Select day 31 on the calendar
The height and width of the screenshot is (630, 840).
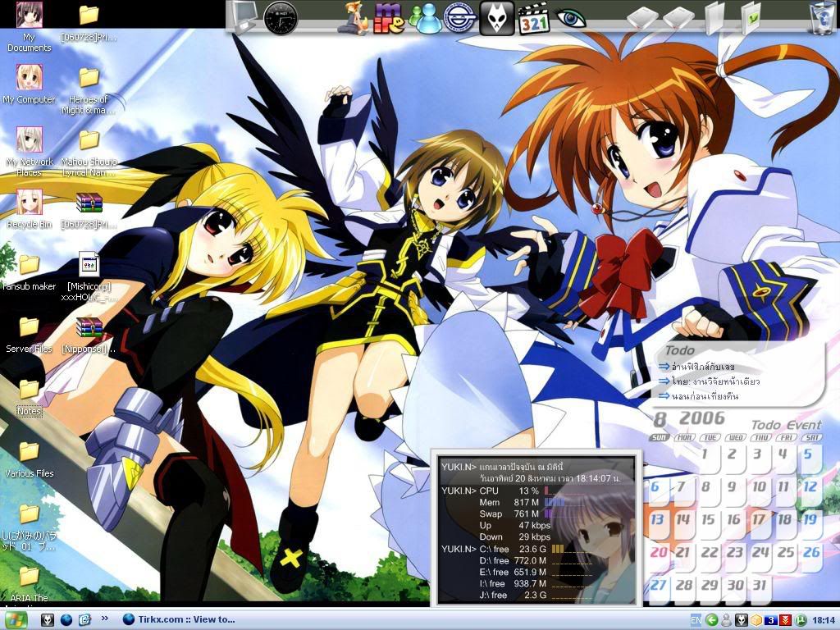(x=759, y=585)
